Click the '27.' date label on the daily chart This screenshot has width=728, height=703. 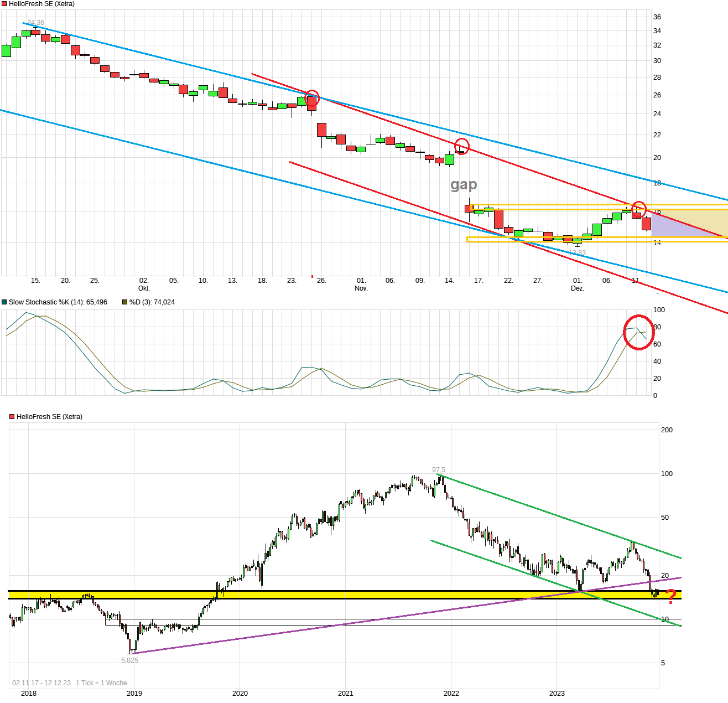coord(538,281)
